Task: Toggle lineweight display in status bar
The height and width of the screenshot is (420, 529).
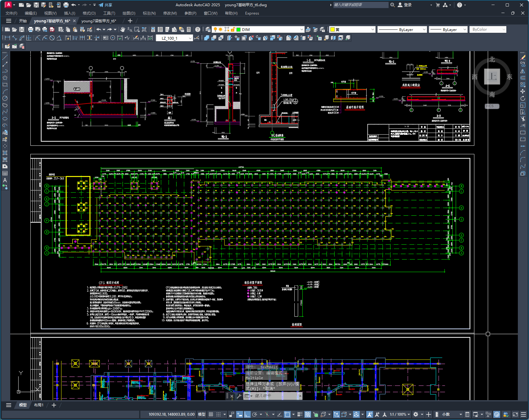Action: tap(300, 414)
